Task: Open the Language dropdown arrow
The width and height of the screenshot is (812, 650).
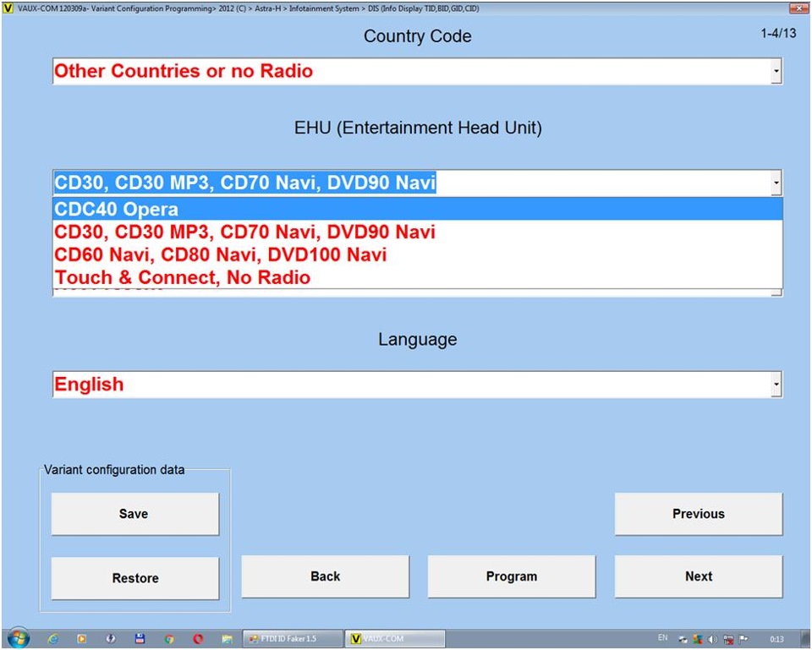Action: tap(776, 385)
